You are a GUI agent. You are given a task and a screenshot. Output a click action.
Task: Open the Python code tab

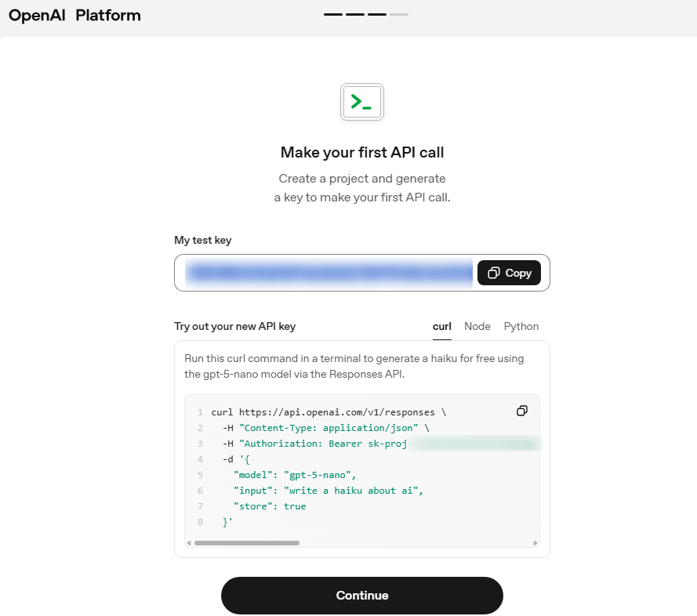(521, 326)
